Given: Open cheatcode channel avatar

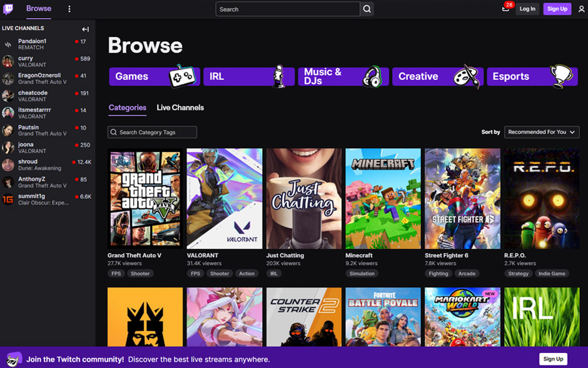Looking at the screenshot, I should click(x=8, y=96).
